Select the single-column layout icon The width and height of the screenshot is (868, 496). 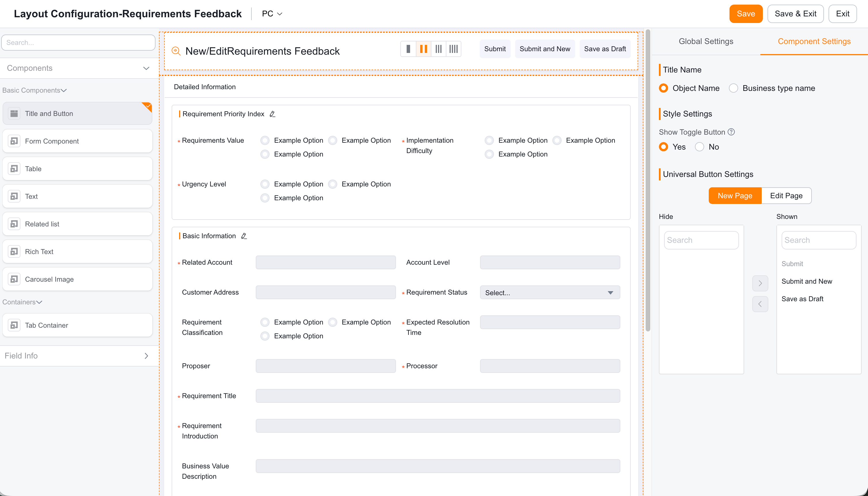coord(408,49)
